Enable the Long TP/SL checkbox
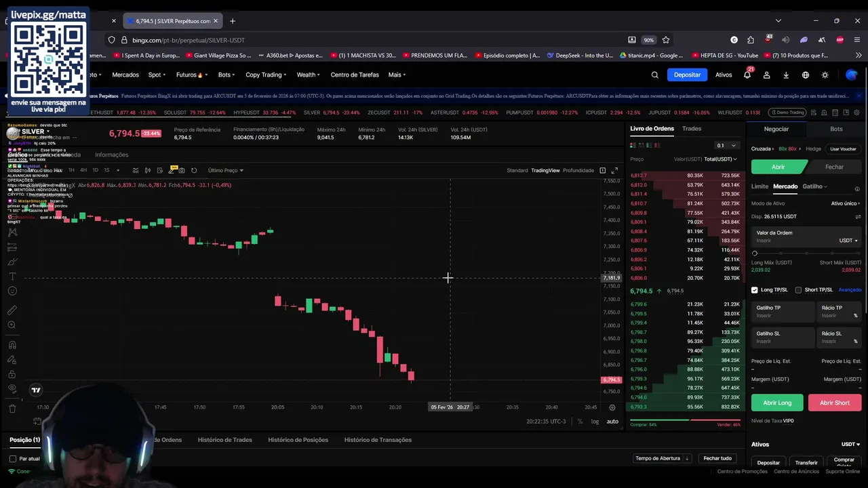 tap(755, 290)
